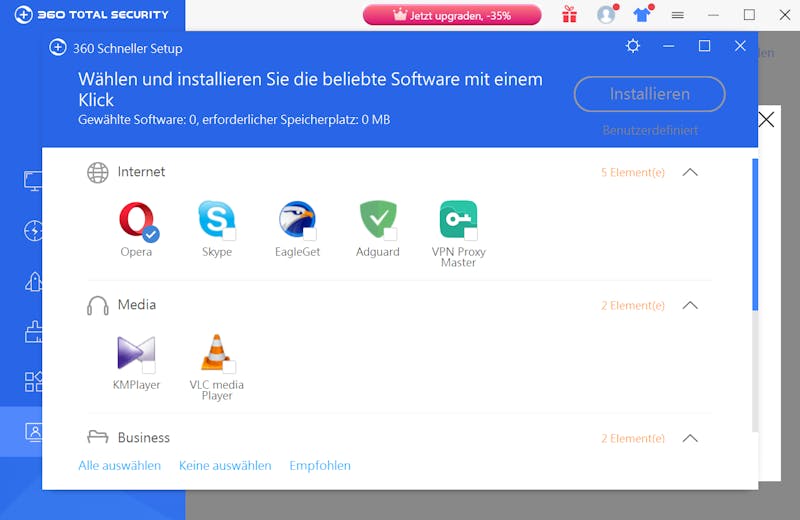Click Benutzerdefiniert below Installieren

pos(650,130)
